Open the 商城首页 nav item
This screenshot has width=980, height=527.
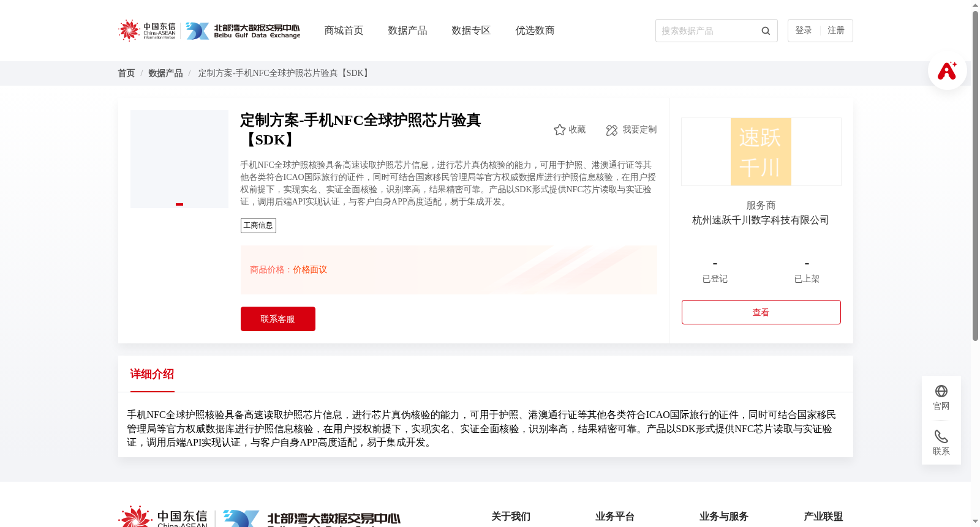tap(344, 31)
